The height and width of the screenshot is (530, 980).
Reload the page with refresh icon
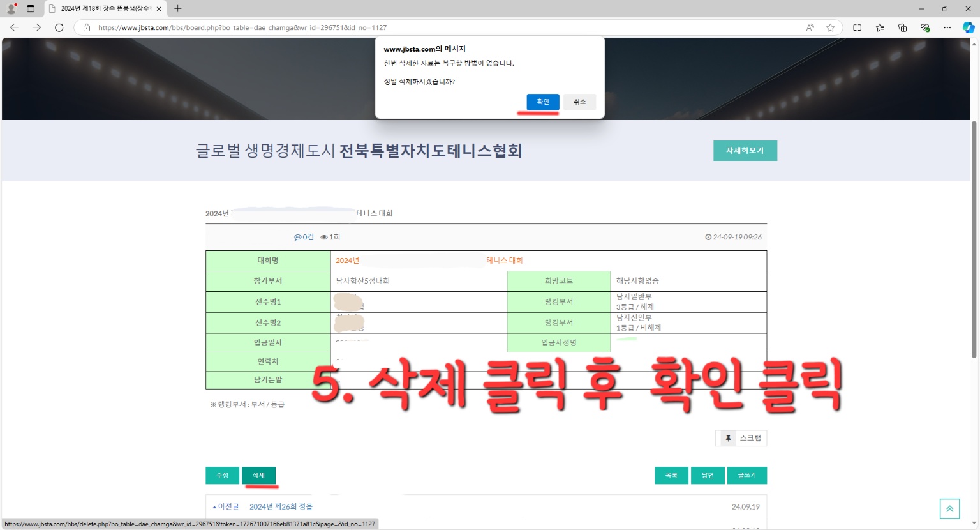(59, 27)
